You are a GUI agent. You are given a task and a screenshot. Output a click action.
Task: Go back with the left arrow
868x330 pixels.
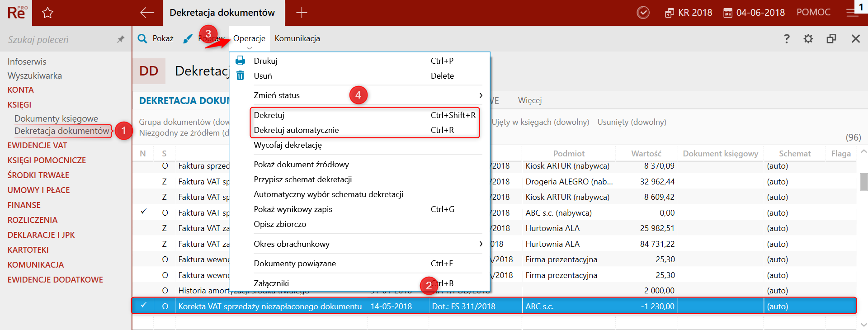tap(147, 13)
